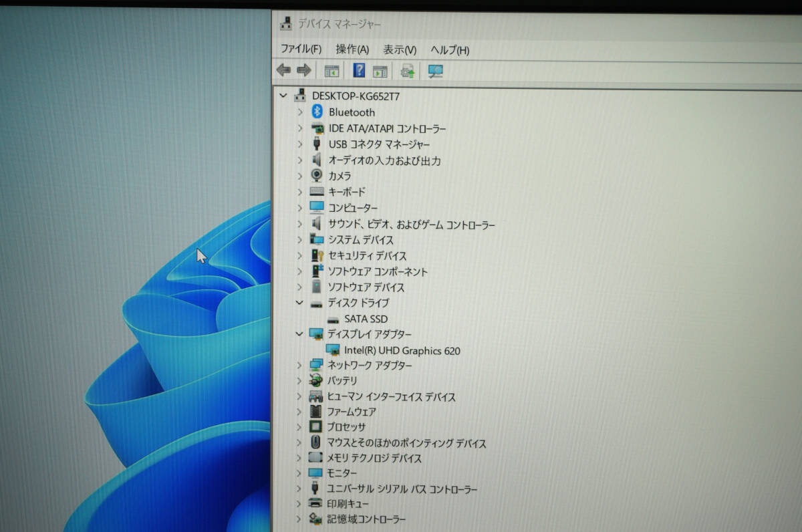Click the icon beside Intel(R) UHD Graphics 620
This screenshot has height=532, width=802.
333,350
